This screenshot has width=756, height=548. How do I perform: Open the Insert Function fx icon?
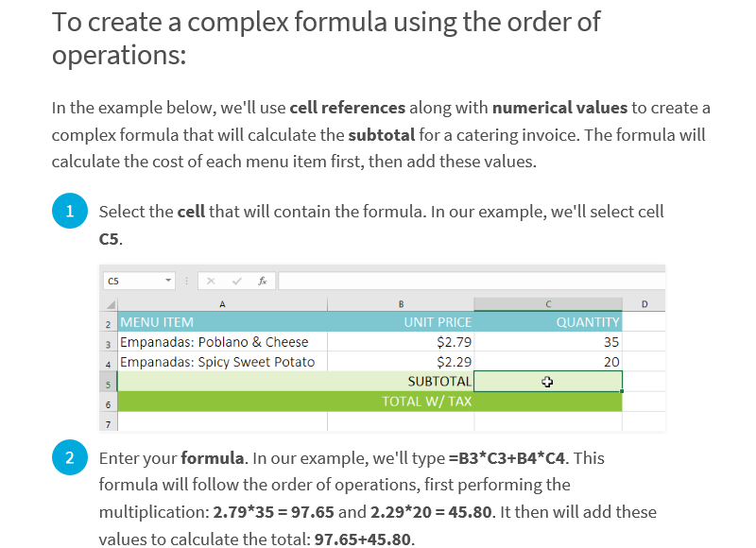[263, 281]
